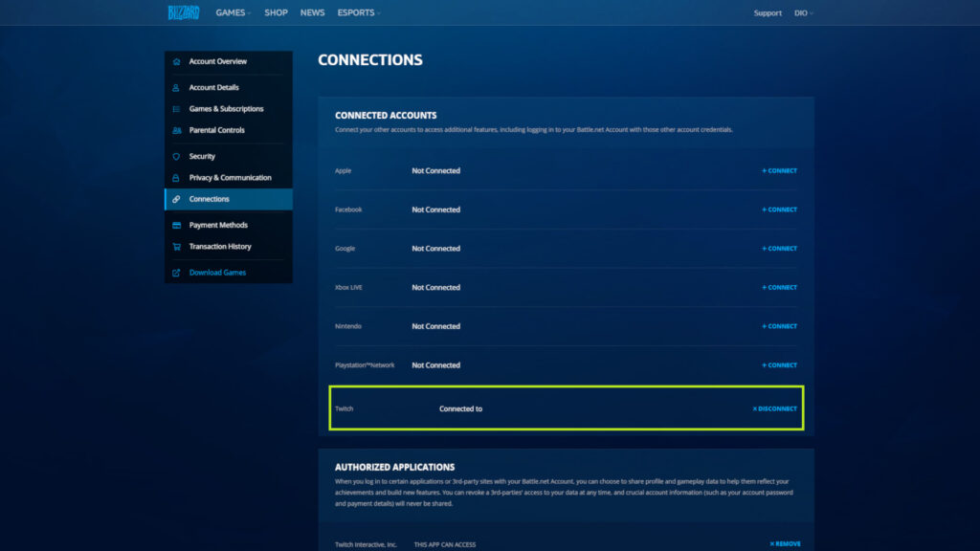Connect an Xbox LIVE account

(777, 287)
